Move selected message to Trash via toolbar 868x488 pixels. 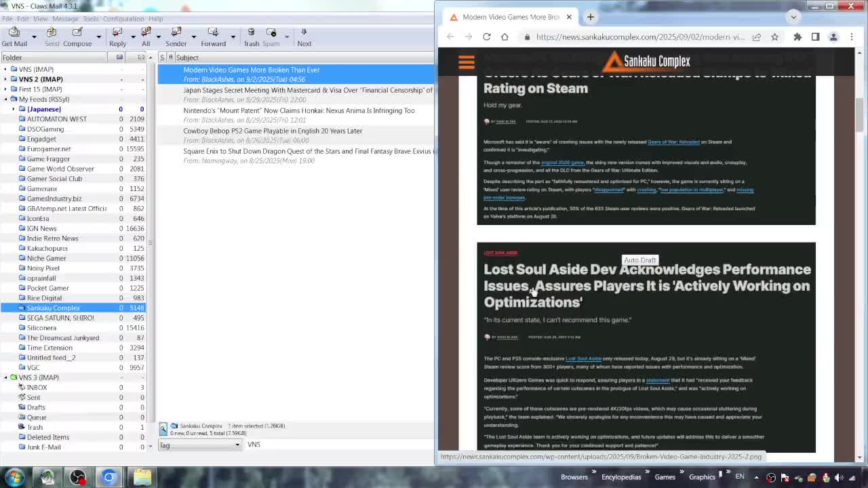tap(251, 37)
